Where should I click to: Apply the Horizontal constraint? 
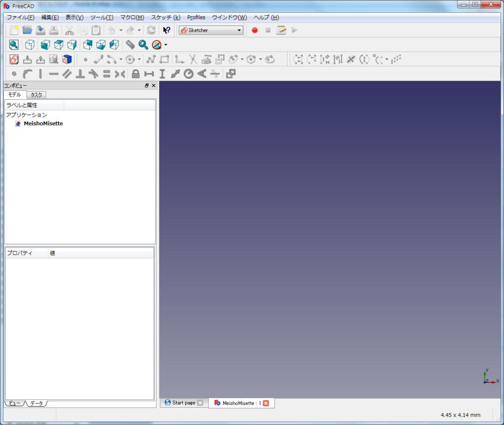point(54,74)
